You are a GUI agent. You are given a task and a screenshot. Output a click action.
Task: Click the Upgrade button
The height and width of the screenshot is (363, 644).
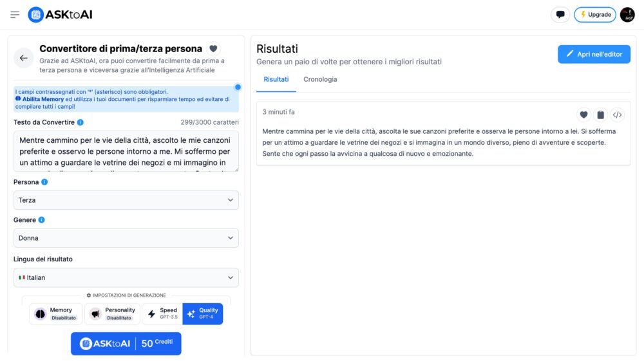click(x=594, y=15)
